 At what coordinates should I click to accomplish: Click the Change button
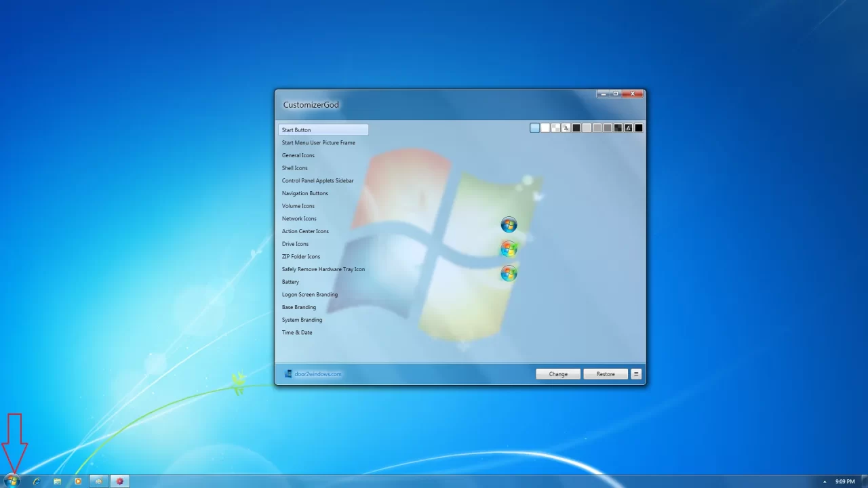pyautogui.click(x=558, y=374)
